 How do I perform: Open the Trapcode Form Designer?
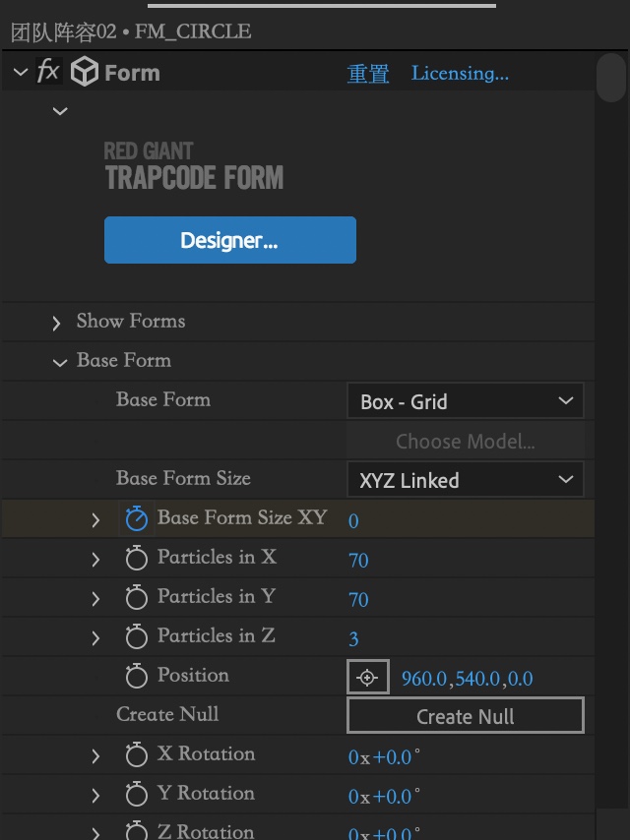pos(229,240)
